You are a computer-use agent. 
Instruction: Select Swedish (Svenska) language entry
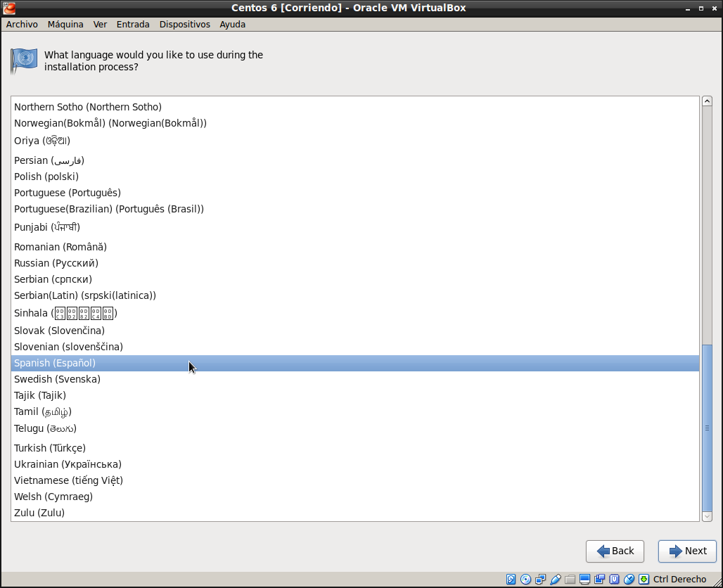[57, 379]
